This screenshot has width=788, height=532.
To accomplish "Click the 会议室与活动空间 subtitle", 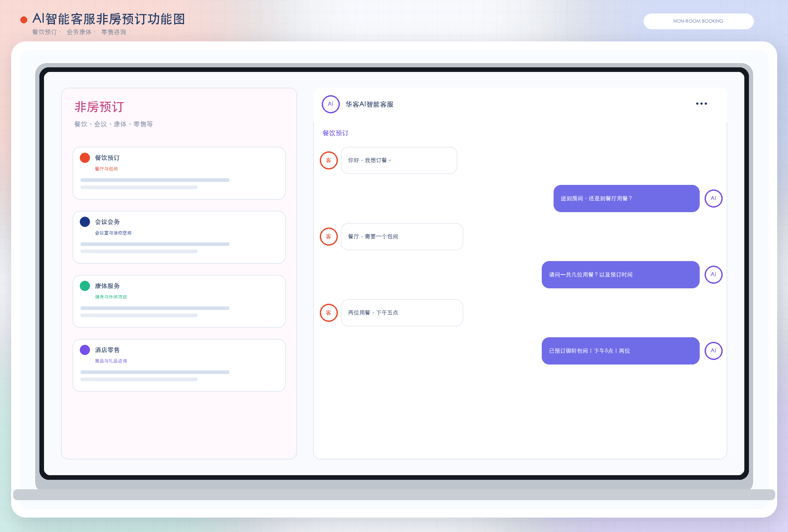I will (113, 233).
